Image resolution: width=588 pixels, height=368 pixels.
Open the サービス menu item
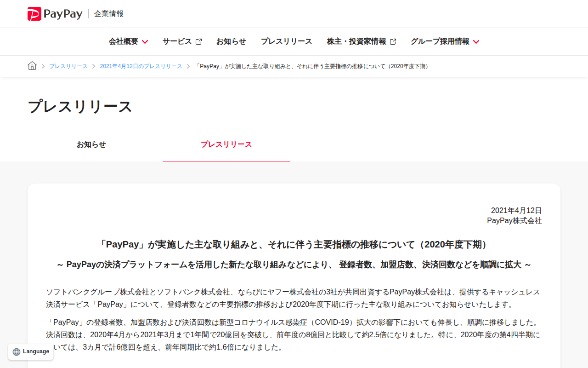(x=182, y=41)
